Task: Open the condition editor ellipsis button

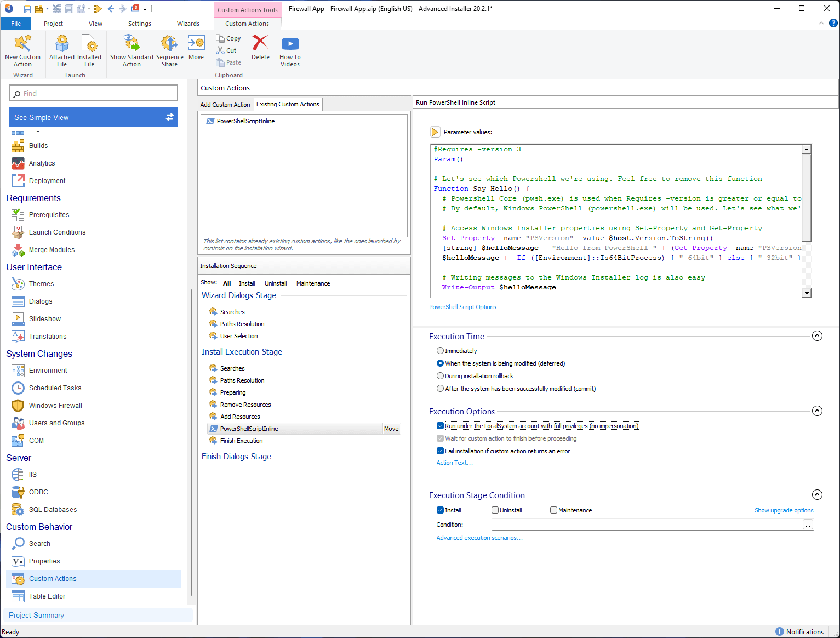Action: 808,525
